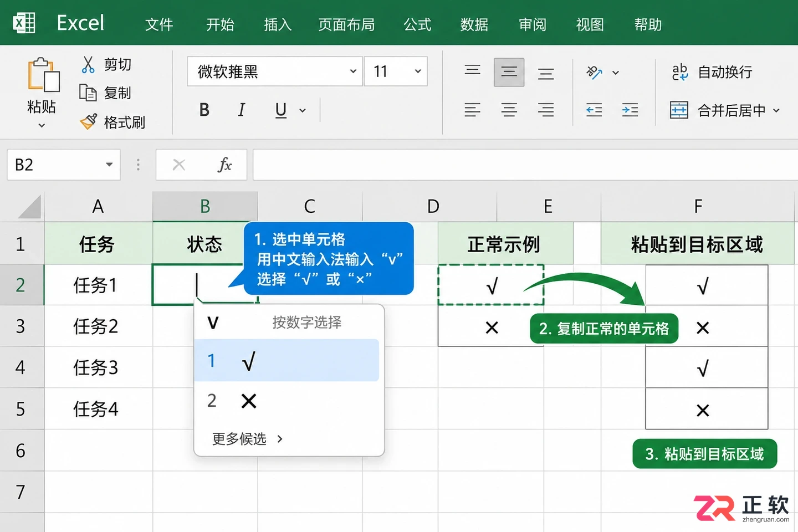Click the fx insert function icon
The width and height of the screenshot is (798, 532).
click(x=224, y=165)
